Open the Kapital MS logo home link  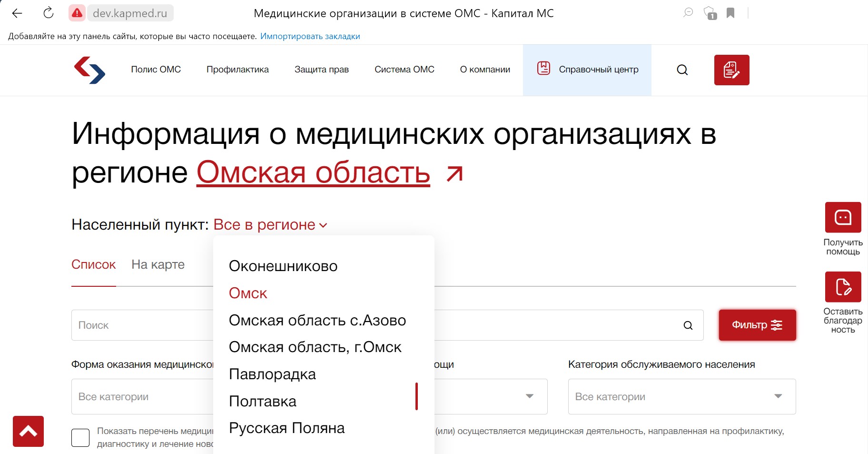coord(89,70)
